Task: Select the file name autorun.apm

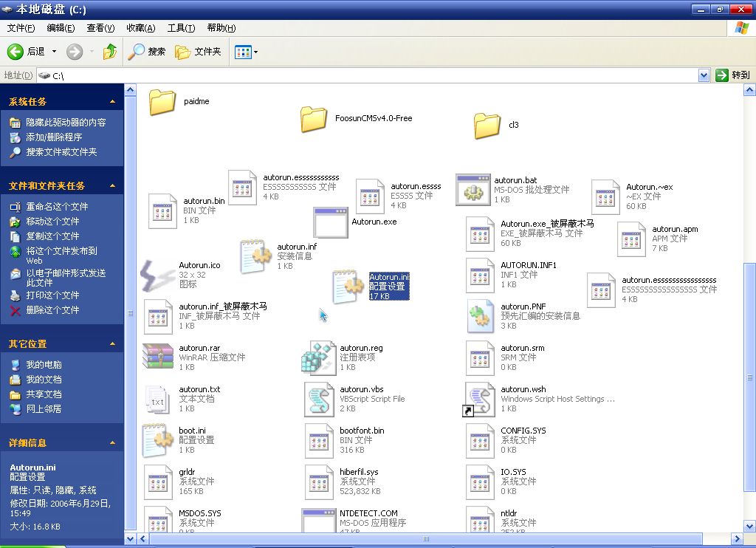Action: point(675,229)
